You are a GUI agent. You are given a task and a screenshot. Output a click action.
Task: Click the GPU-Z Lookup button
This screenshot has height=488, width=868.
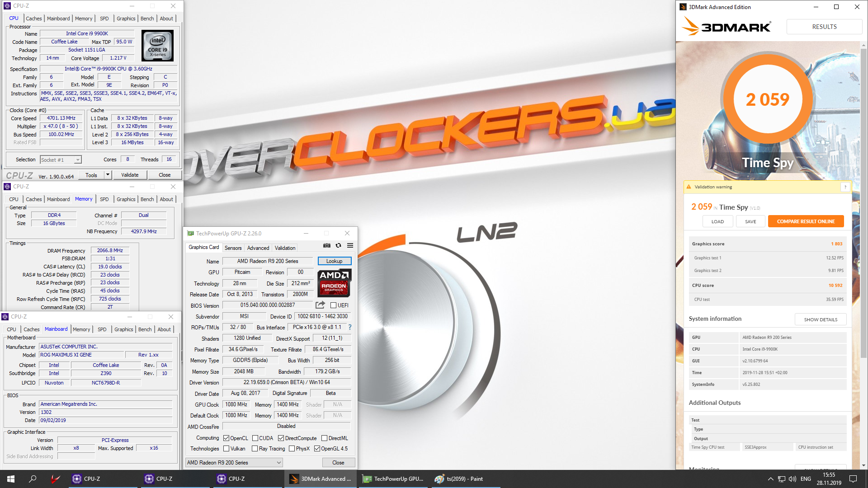pos(334,261)
